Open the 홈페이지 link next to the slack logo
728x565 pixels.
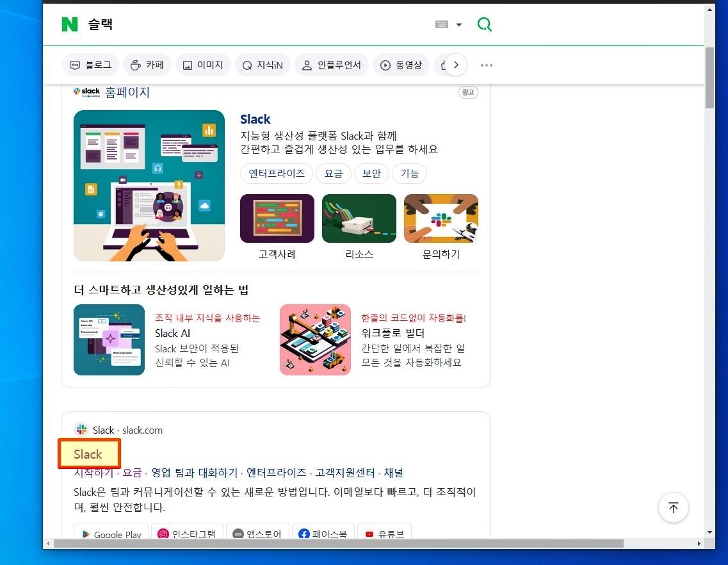point(127,92)
